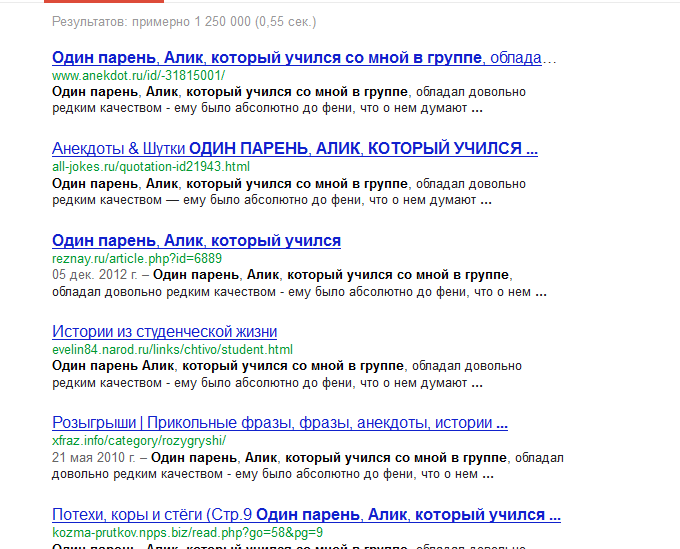Click the evelin84.narod.ru student.html URL
680x549 pixels.
tap(172, 350)
